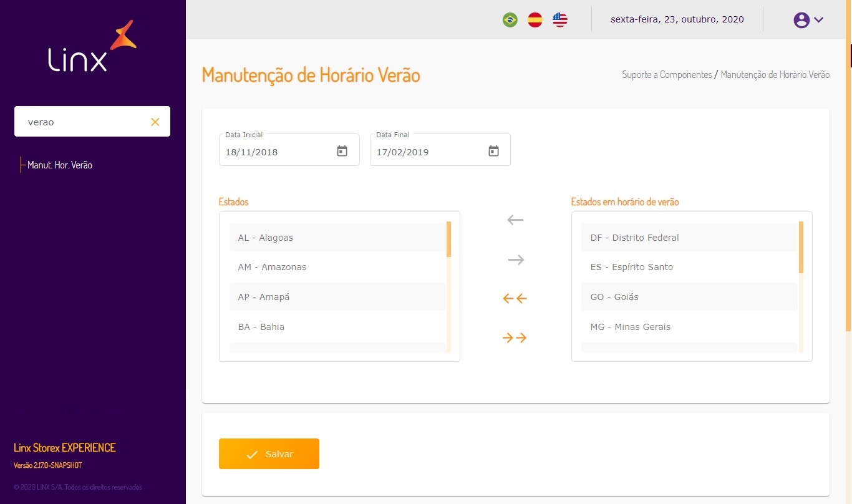Move selected state right with single arrow
This screenshot has height=504, width=852.
[515, 259]
